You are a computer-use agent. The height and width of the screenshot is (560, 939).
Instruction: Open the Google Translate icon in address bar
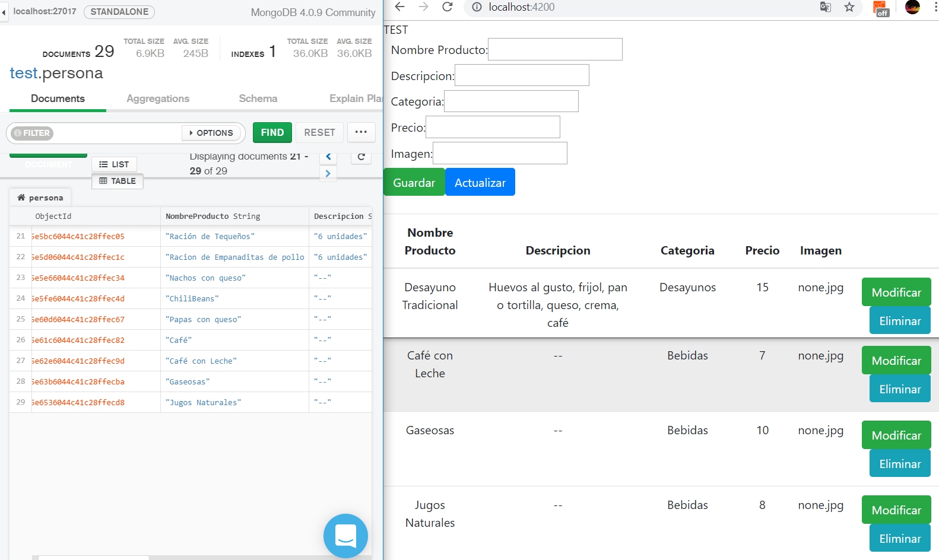coord(825,7)
